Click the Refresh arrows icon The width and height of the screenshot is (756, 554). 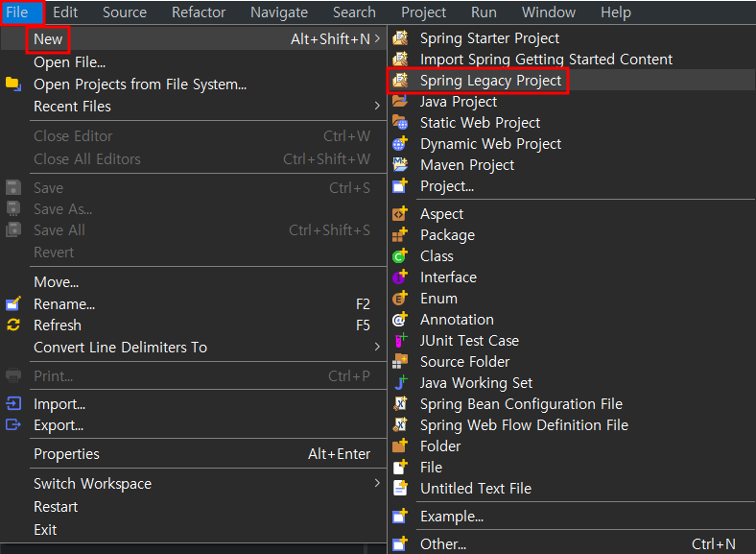tap(13, 325)
